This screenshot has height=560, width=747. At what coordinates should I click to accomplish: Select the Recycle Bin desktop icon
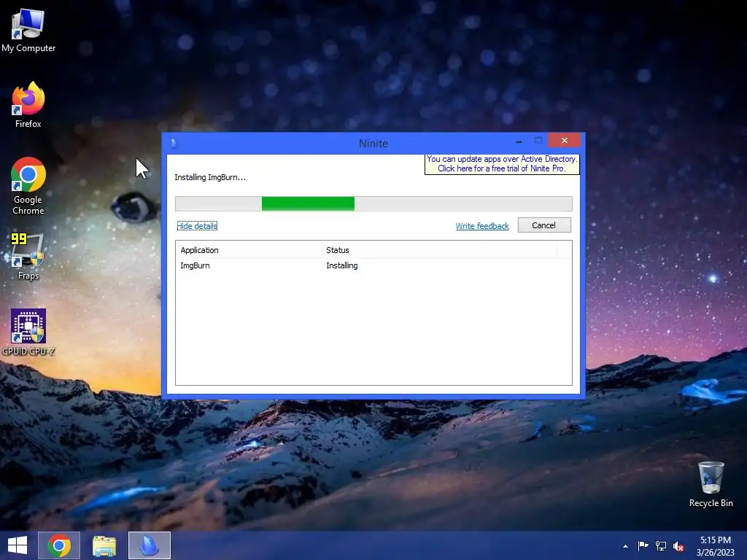pyautogui.click(x=711, y=484)
